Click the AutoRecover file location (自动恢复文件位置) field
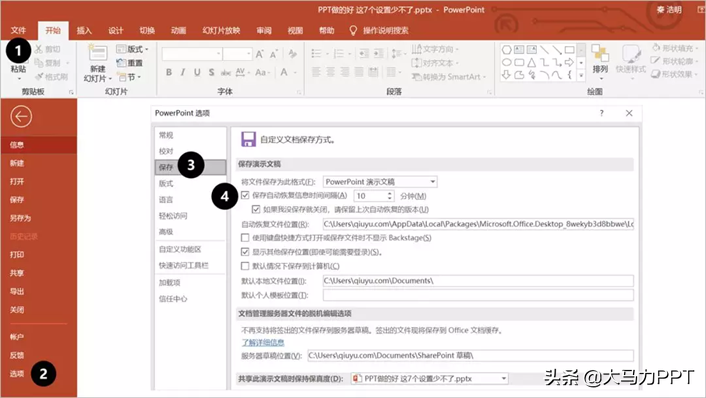This screenshot has width=706, height=398. [x=478, y=224]
